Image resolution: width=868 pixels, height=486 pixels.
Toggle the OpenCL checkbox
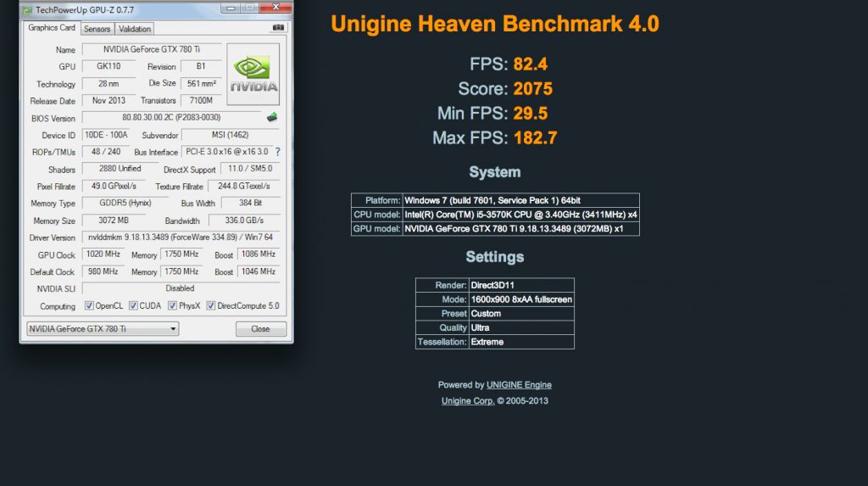[89, 306]
